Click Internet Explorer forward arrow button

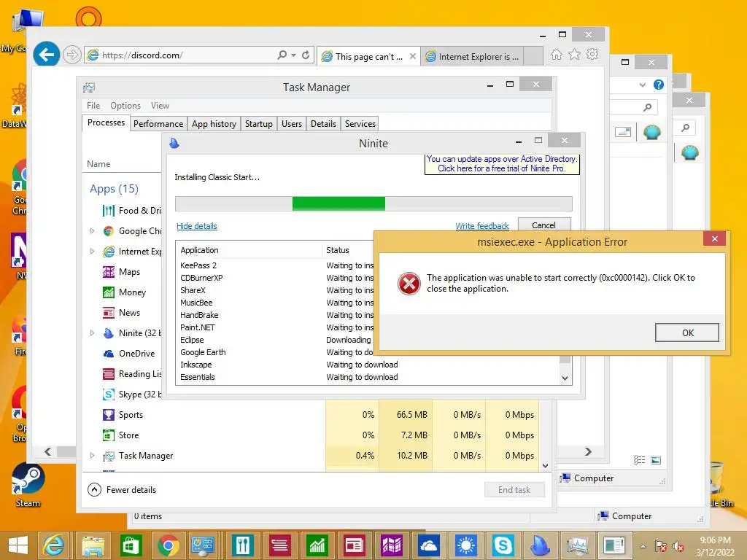point(72,55)
